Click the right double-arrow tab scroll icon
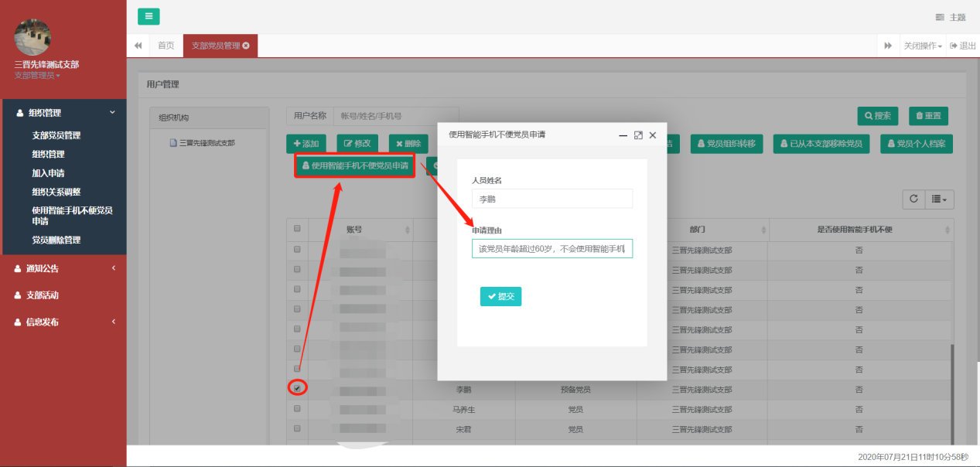Screen dimensions: 980x467 click(888, 46)
